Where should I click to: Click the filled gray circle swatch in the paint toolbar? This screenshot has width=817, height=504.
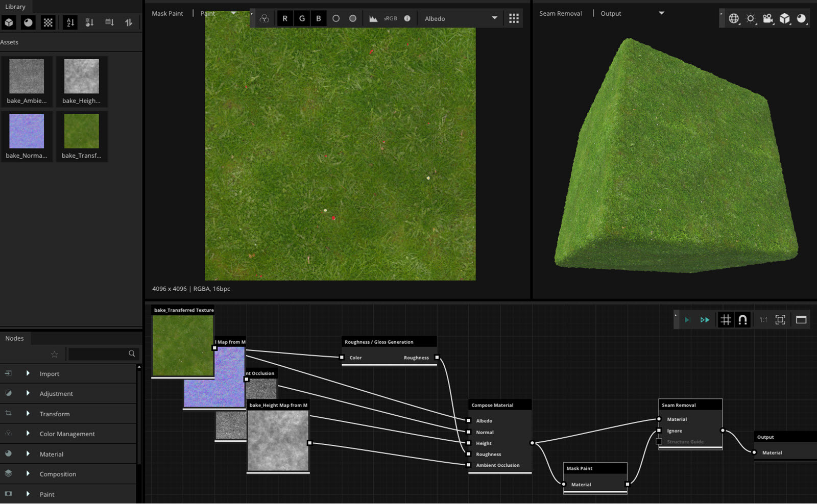pyautogui.click(x=352, y=18)
